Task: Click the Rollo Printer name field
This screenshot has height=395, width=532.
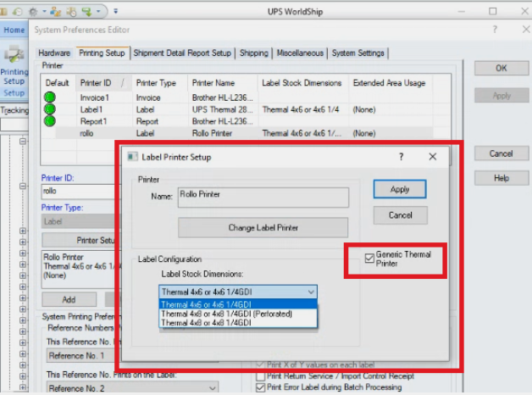Action: click(263, 197)
